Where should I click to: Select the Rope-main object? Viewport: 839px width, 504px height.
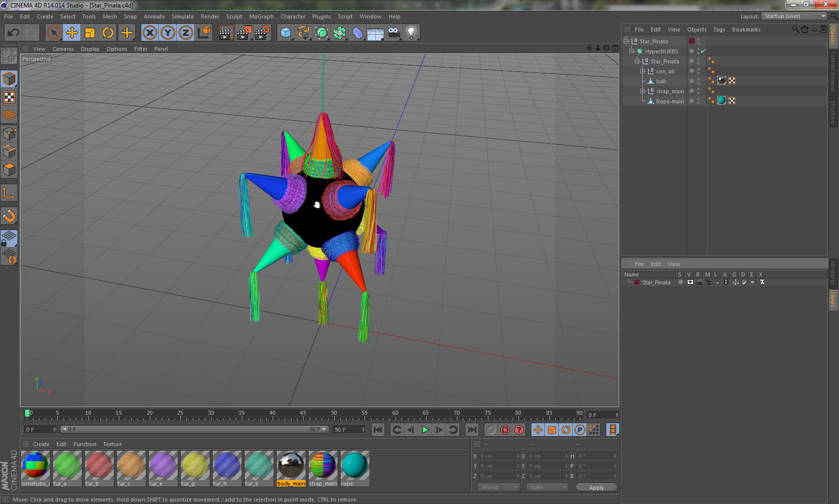pos(670,101)
